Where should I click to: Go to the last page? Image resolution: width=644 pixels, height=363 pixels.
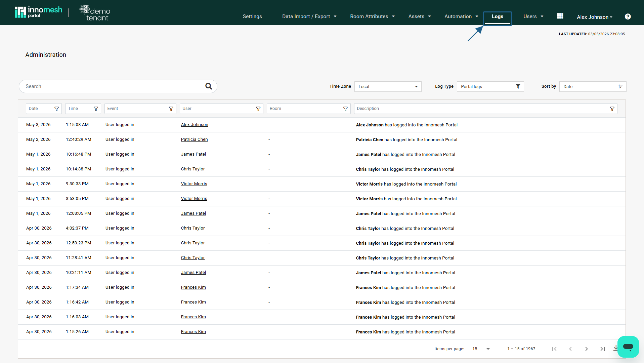click(603, 349)
